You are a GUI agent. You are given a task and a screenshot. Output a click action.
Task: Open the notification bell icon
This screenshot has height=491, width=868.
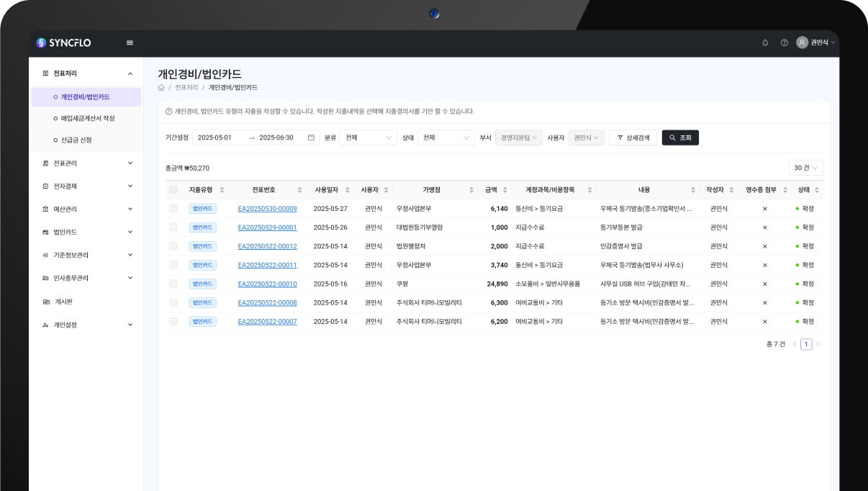765,42
